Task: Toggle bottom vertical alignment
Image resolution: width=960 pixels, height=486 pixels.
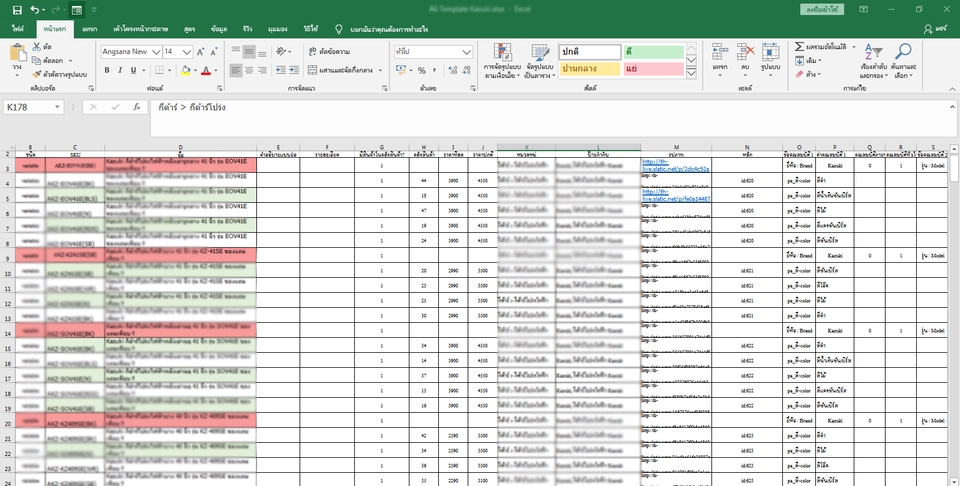Action: coord(262,52)
